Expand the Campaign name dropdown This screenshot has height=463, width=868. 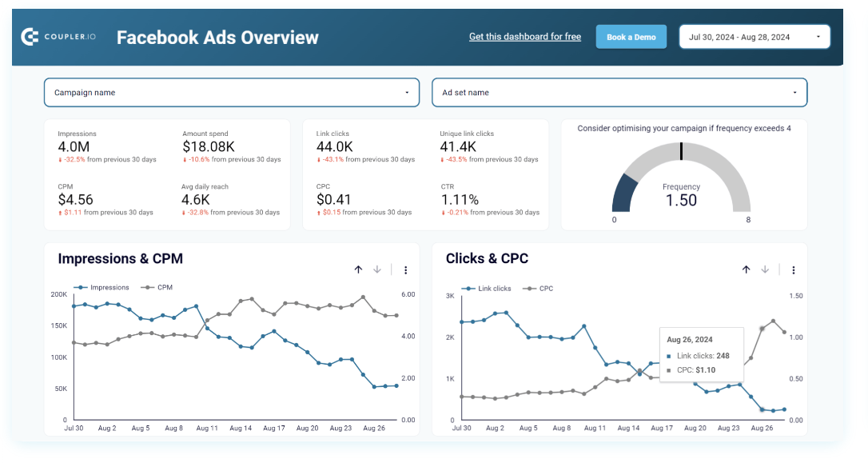(231, 93)
